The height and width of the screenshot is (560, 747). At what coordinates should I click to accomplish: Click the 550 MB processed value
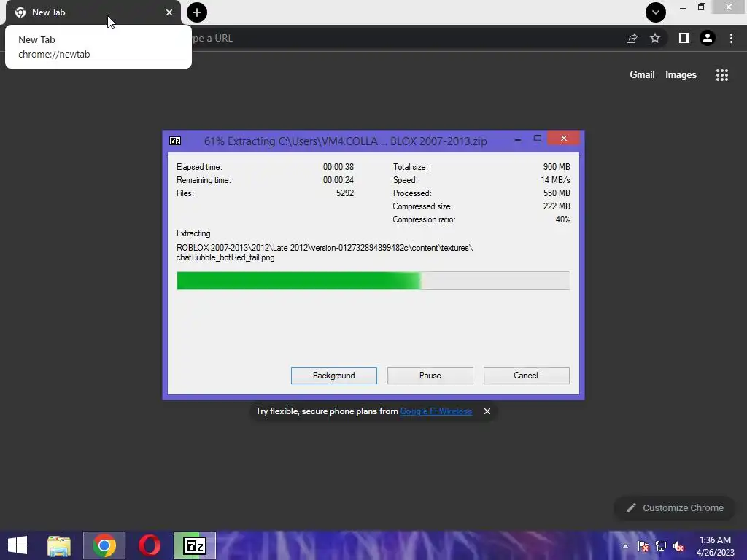click(x=557, y=193)
